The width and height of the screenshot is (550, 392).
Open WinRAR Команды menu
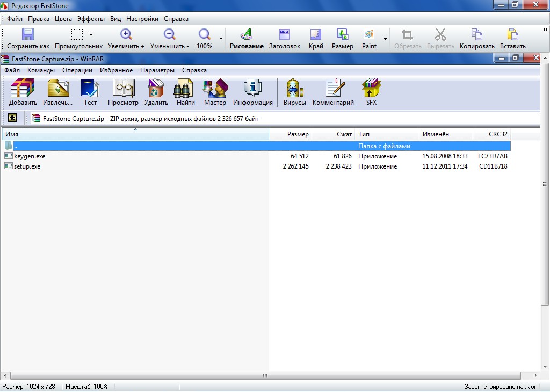(x=41, y=70)
